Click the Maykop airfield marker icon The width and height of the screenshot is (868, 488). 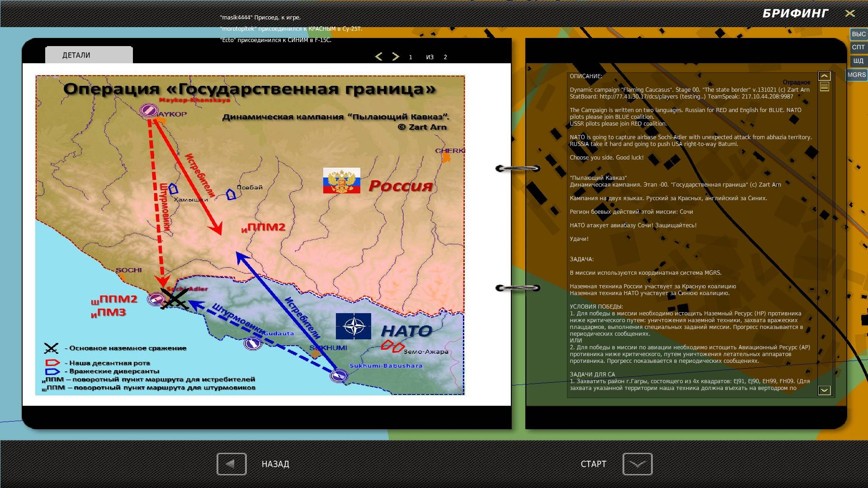tap(149, 110)
